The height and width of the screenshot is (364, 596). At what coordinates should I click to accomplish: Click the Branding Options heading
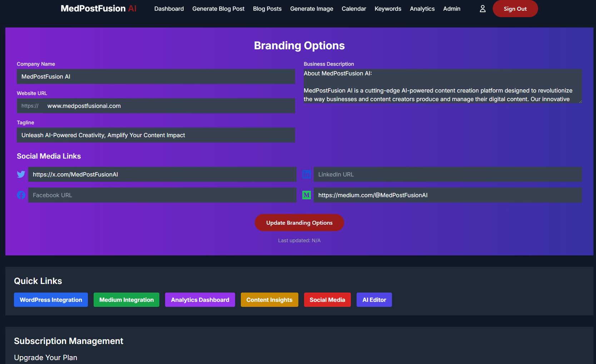tap(299, 45)
